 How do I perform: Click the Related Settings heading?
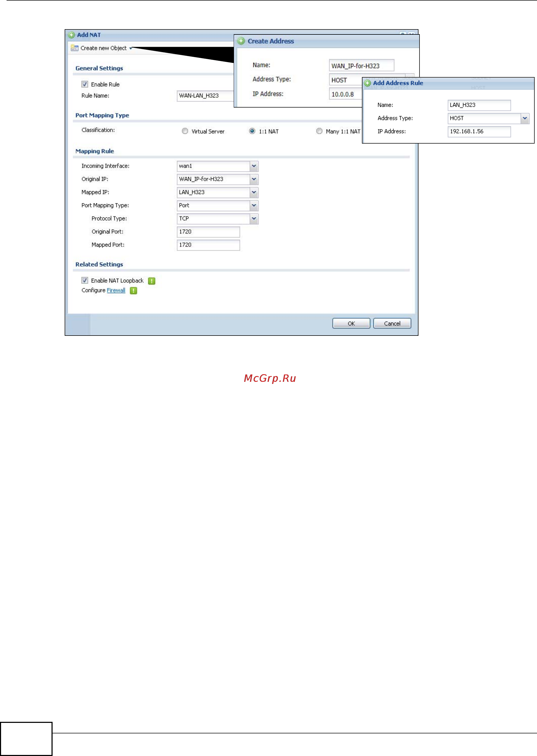pyautogui.click(x=99, y=265)
